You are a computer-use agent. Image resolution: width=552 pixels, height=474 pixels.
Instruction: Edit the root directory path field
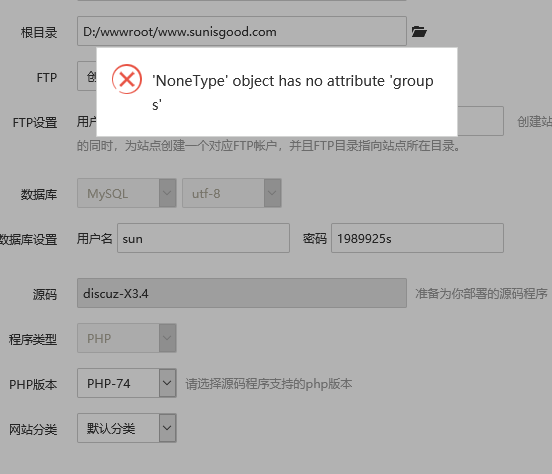(242, 31)
